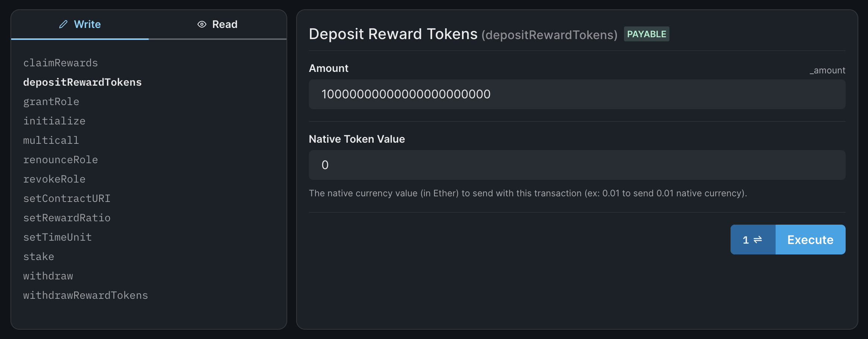Click the Native Token Value input field
Viewport: 868px width, 339px height.
(577, 165)
